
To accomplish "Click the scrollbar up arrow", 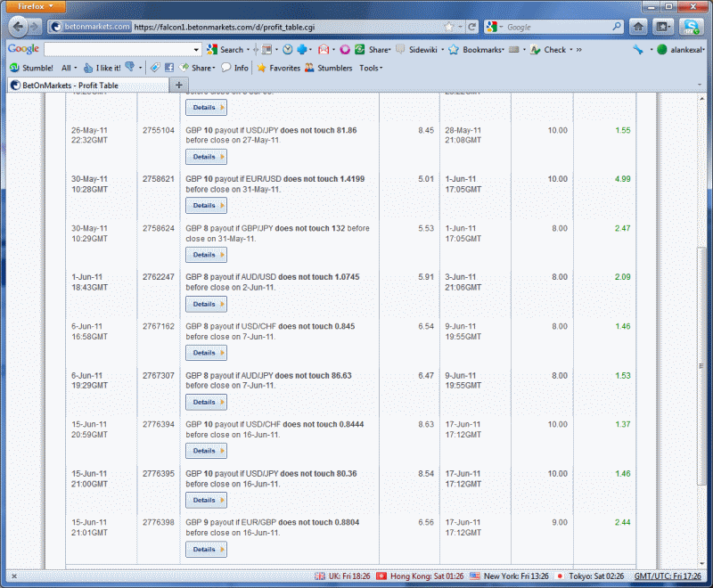I will point(701,98).
